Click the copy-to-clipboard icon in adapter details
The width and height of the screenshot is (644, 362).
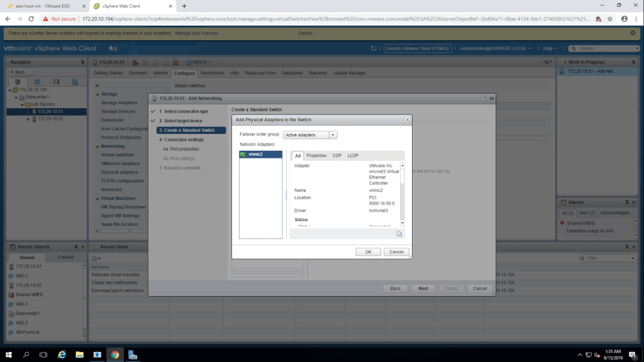click(x=399, y=234)
